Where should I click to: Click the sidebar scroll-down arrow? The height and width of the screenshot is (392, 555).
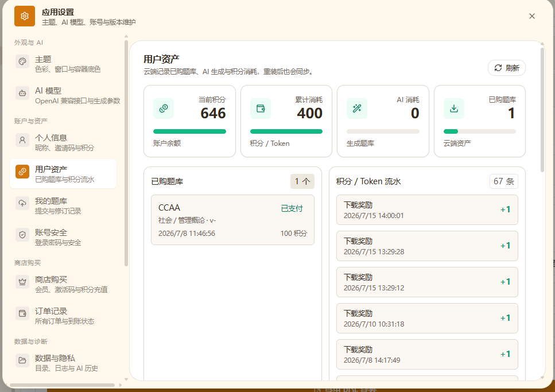pyautogui.click(x=126, y=379)
